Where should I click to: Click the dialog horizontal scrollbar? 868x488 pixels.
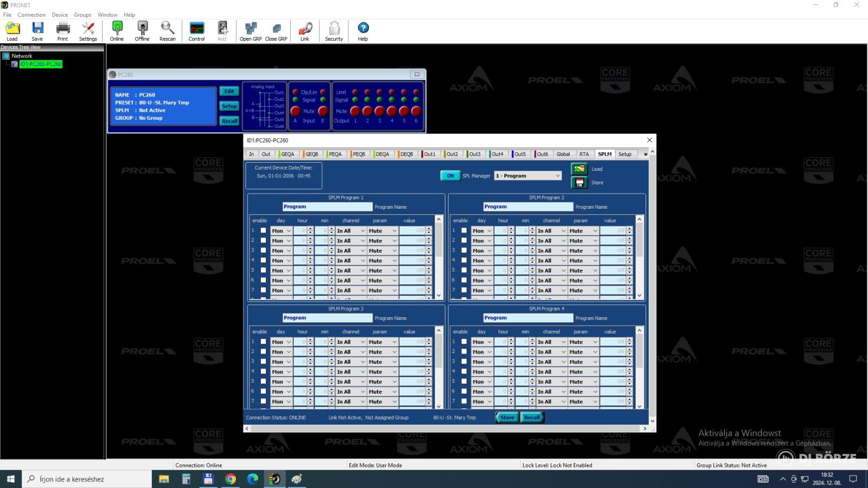[446, 428]
